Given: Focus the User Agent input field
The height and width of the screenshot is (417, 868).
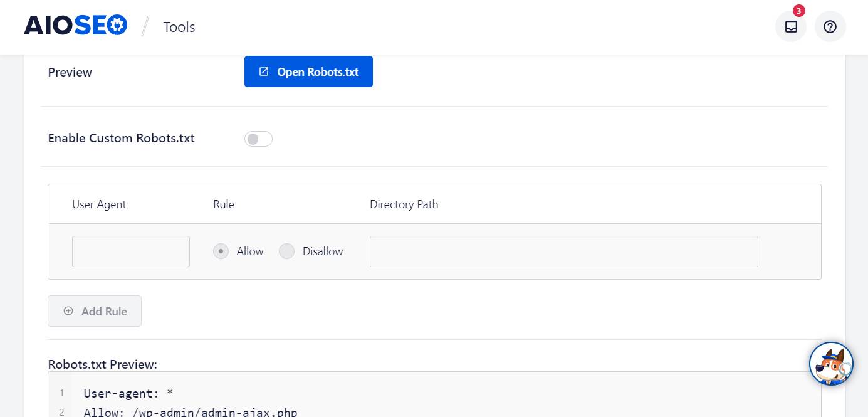Looking at the screenshot, I should [131, 251].
